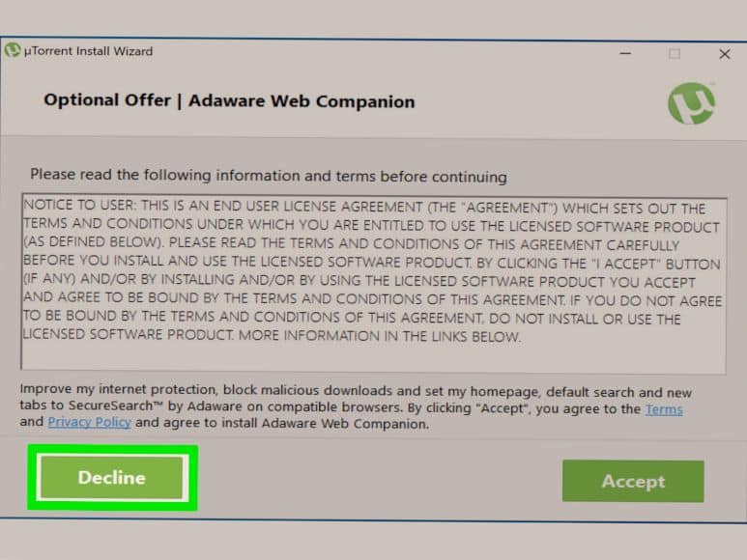The image size is (747, 560).
Task: Minimize the install wizard window
Action: pos(625,53)
